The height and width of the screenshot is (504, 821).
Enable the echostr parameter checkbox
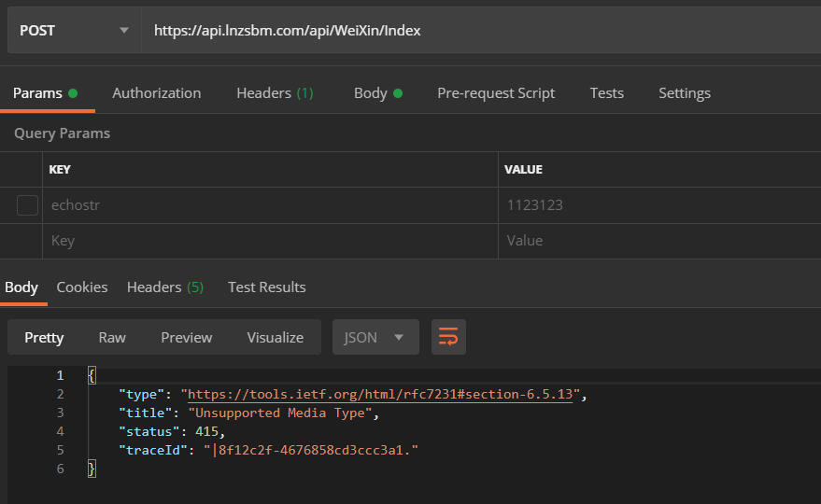pyautogui.click(x=27, y=205)
